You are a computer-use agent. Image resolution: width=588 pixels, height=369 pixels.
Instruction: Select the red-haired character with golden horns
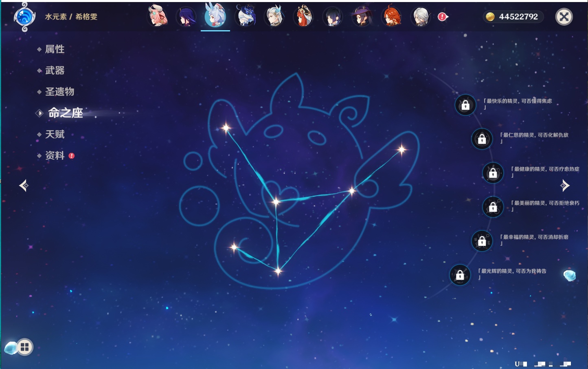(x=303, y=16)
